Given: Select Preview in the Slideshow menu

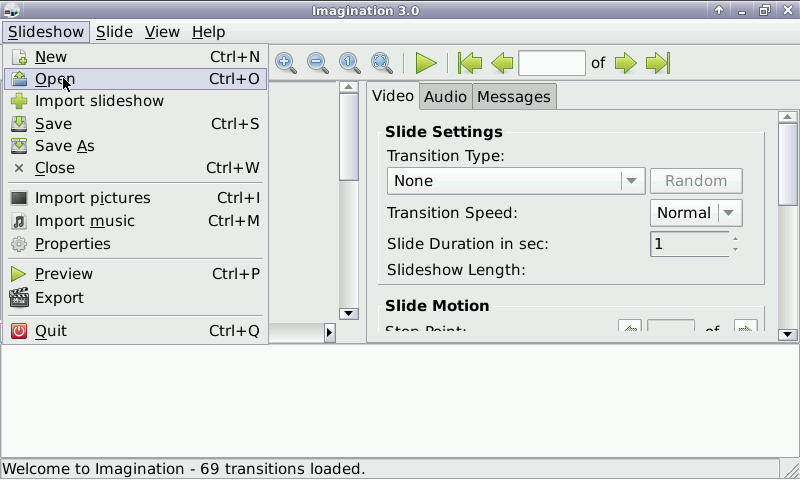Looking at the screenshot, I should point(135,274).
